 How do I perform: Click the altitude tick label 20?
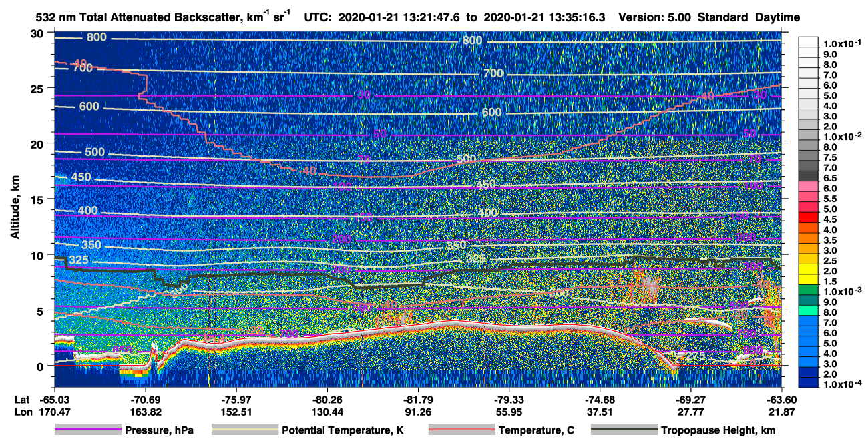[x=37, y=143]
